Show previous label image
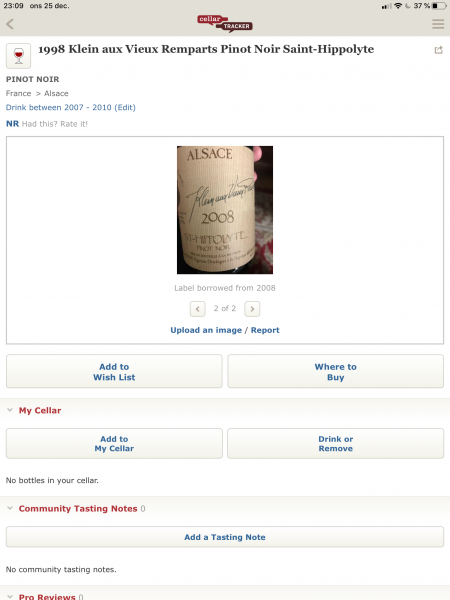This screenshot has height=600, width=450. click(x=197, y=309)
